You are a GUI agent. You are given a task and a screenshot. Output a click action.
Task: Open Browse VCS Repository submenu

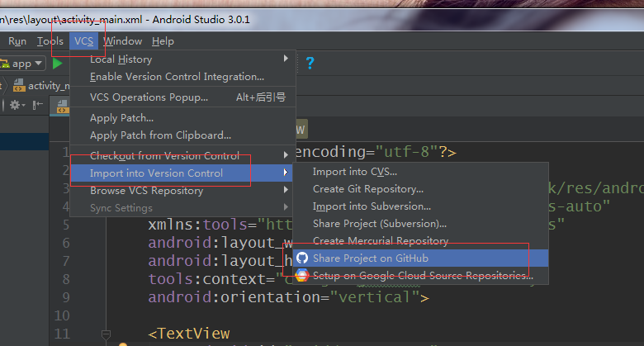click(182, 190)
